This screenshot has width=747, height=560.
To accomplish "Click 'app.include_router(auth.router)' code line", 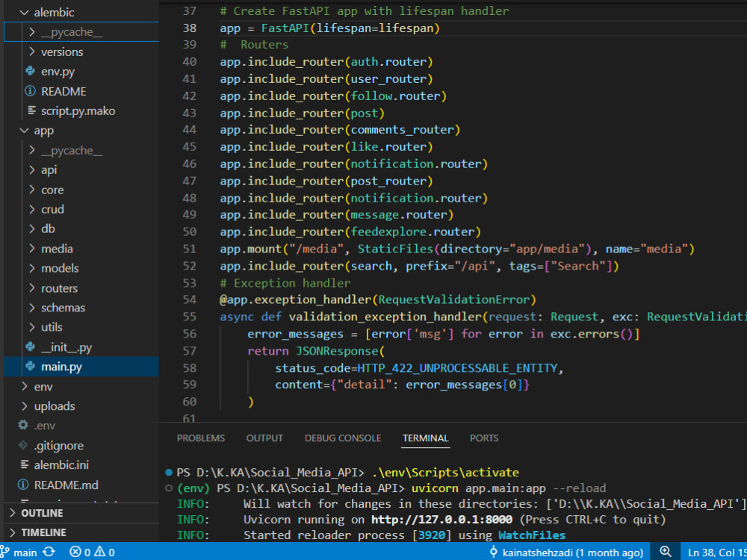I will point(326,62).
